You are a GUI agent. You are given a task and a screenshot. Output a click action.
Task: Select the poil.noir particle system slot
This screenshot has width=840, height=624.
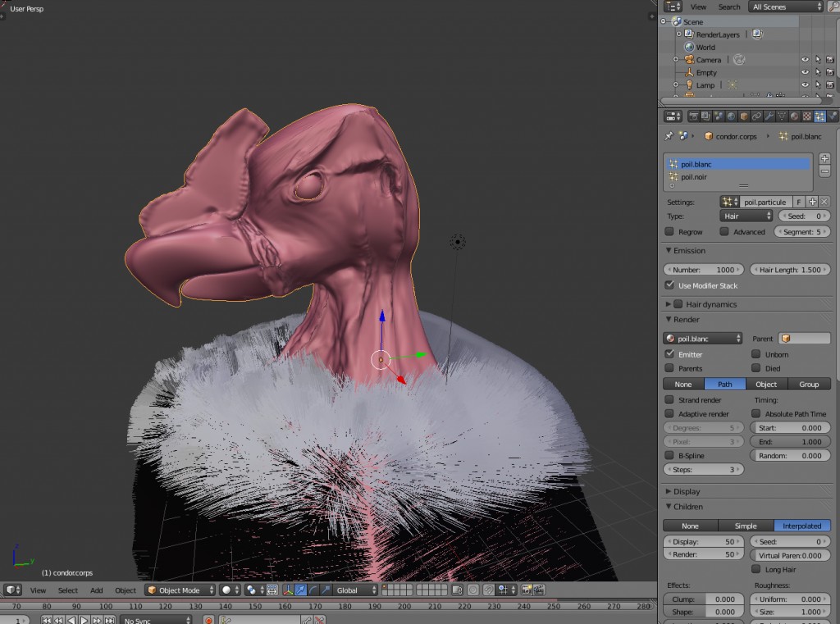(693, 176)
